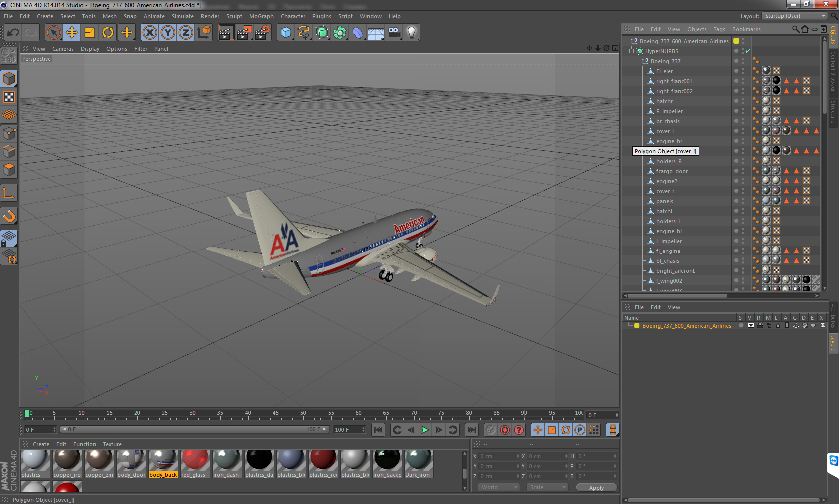Image resolution: width=839 pixels, height=504 pixels.
Task: Select the body_back material
Action: click(x=163, y=464)
